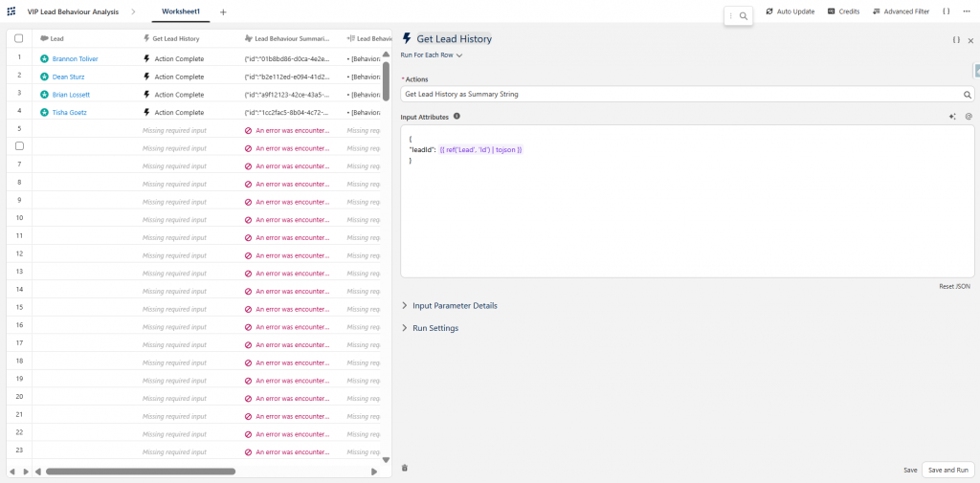Expand Input Parameter Details section
Screen dimensions: 980x483
[x=450, y=305]
